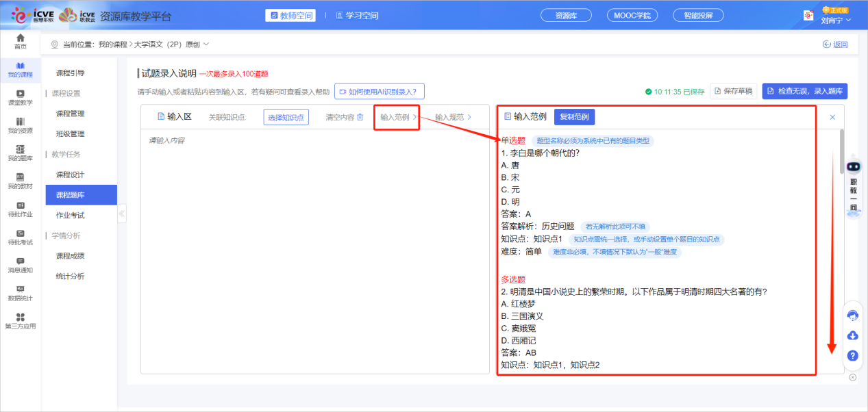Click 检查无误，录入题库 button
868x412 pixels.
(804, 91)
